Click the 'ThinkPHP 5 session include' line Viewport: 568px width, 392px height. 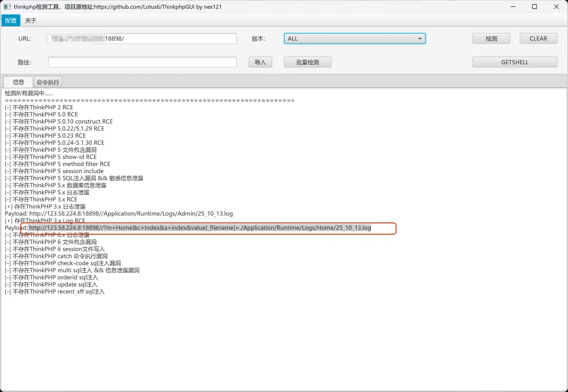[x=54, y=171]
